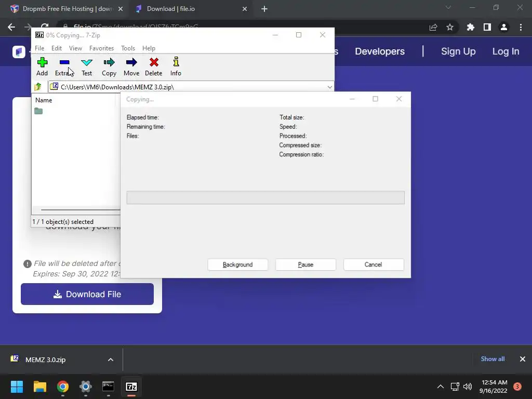The width and height of the screenshot is (532, 399).
Task: Click the volume icon in system tray
Action: tap(468, 387)
